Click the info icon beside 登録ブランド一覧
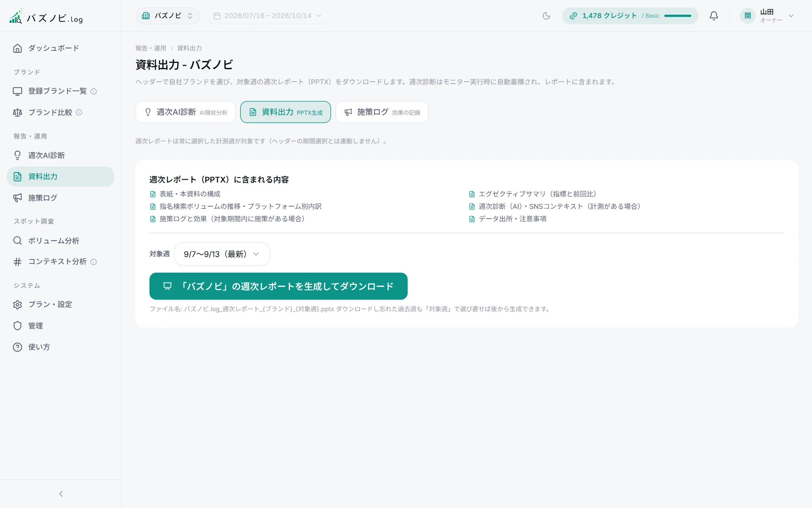Screen dimensions: 812x508 tap(94, 91)
